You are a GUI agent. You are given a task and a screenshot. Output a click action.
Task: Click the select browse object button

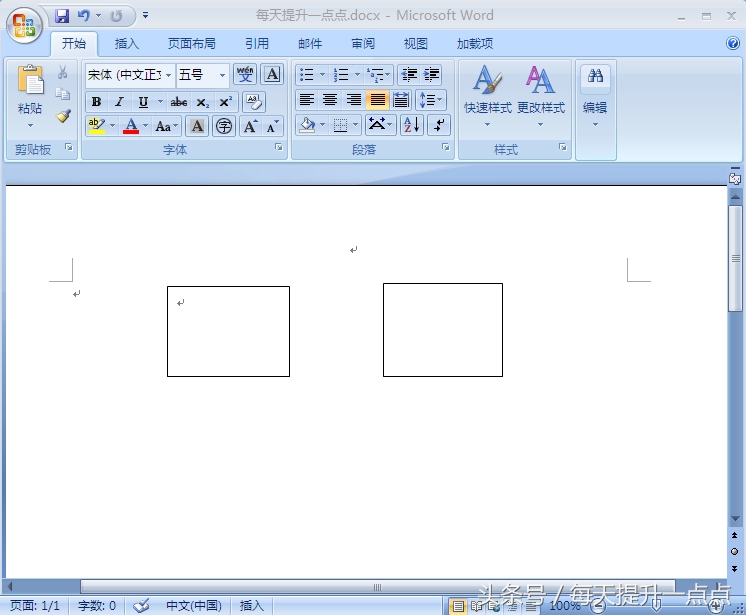click(735, 552)
